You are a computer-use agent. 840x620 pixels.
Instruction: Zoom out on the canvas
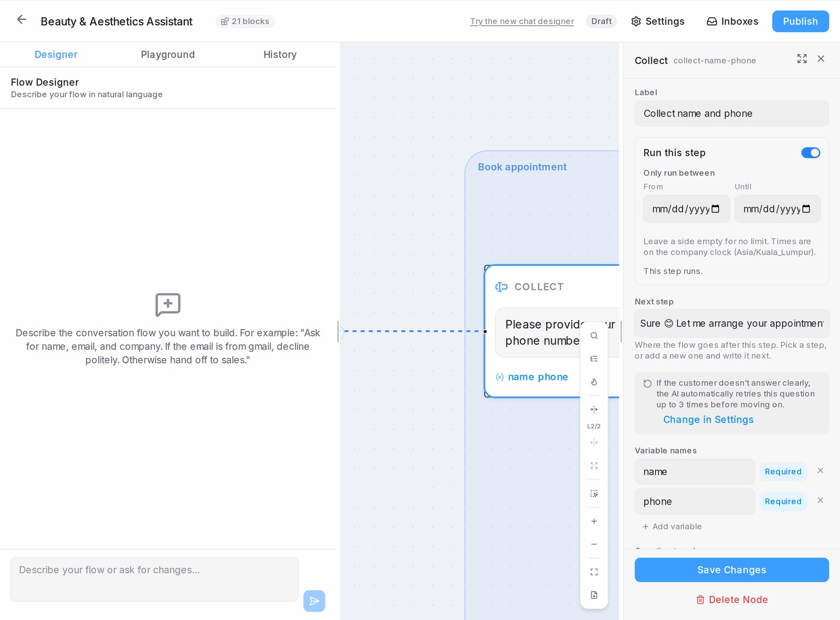(x=594, y=544)
